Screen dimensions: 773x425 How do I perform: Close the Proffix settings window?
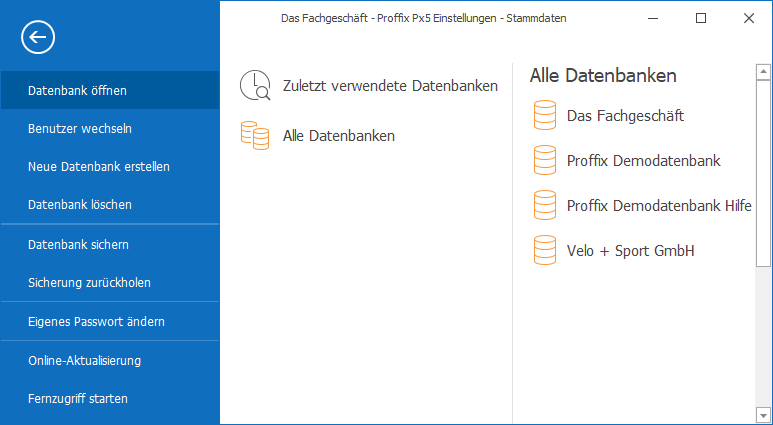coord(748,18)
